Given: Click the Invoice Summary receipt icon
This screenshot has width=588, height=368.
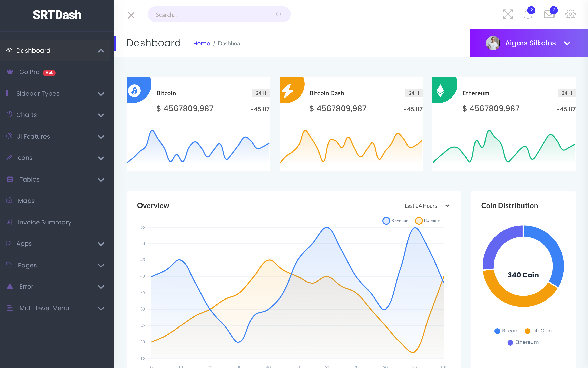Looking at the screenshot, I should point(9,222).
